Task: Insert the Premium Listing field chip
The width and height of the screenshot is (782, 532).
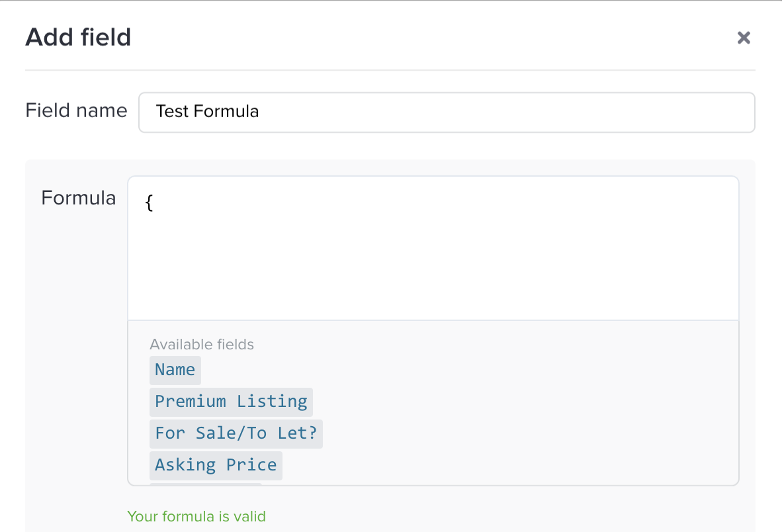Action: point(231,402)
